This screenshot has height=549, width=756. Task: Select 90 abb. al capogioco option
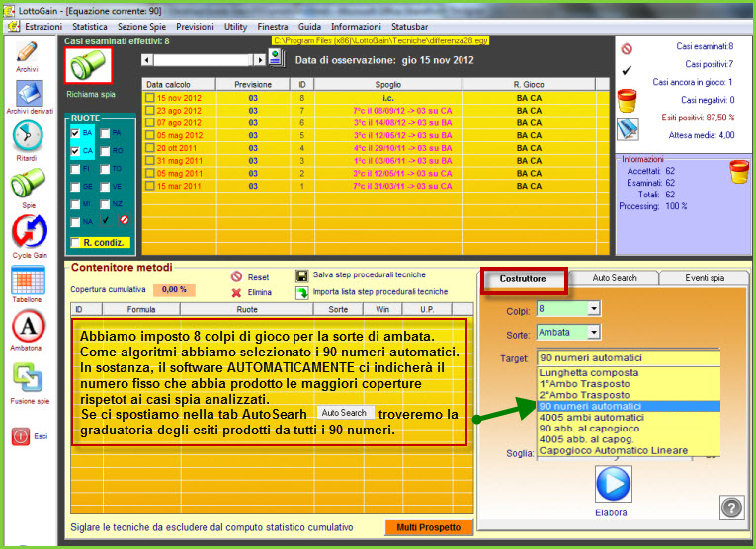[x=629, y=429]
